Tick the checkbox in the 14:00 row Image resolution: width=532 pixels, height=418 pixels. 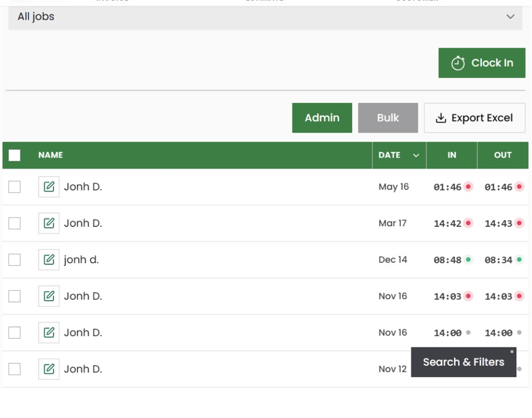pyautogui.click(x=15, y=332)
